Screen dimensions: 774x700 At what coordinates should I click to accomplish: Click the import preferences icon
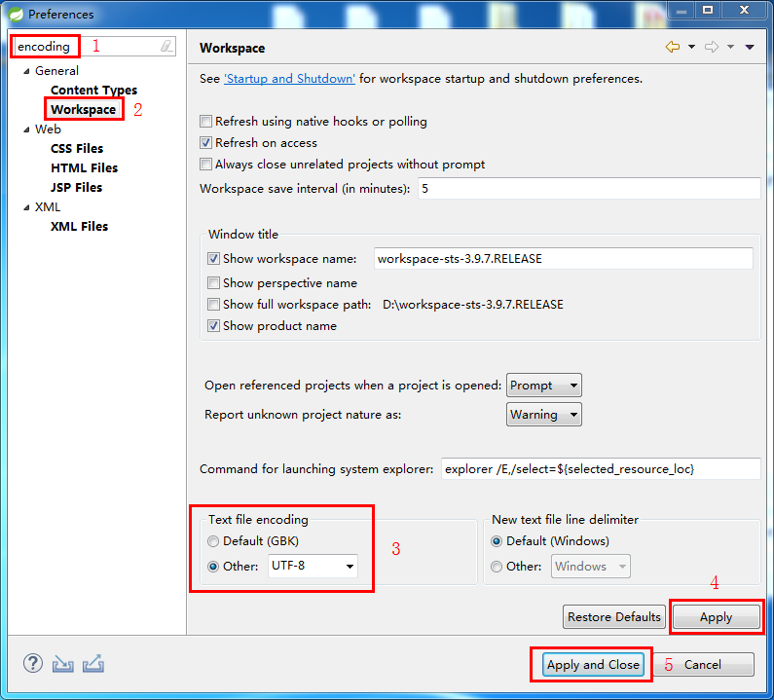coord(63,664)
